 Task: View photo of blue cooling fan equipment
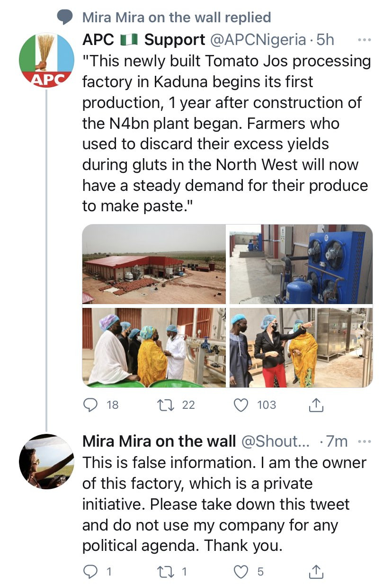301,264
